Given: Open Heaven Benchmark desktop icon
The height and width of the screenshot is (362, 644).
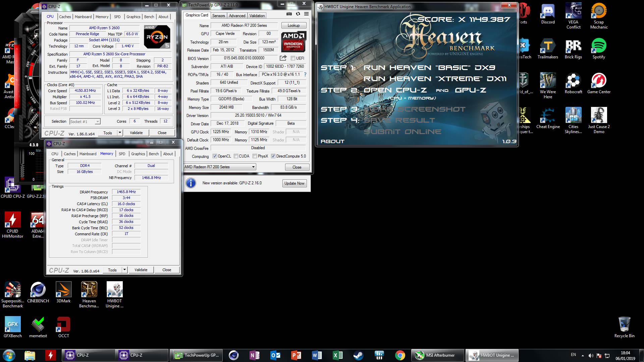Looking at the screenshot, I should coord(89,295).
